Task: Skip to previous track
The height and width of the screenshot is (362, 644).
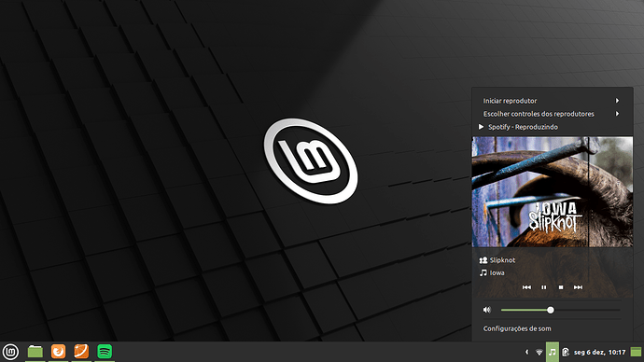Action: (x=526, y=287)
